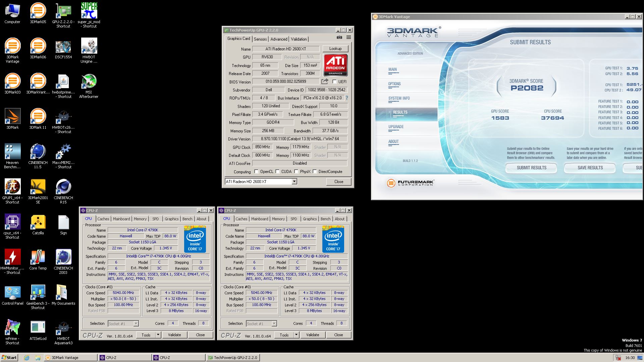Screen dimensions: 644x362
Task: Open the Computer desktop icon
Action: 12,13
